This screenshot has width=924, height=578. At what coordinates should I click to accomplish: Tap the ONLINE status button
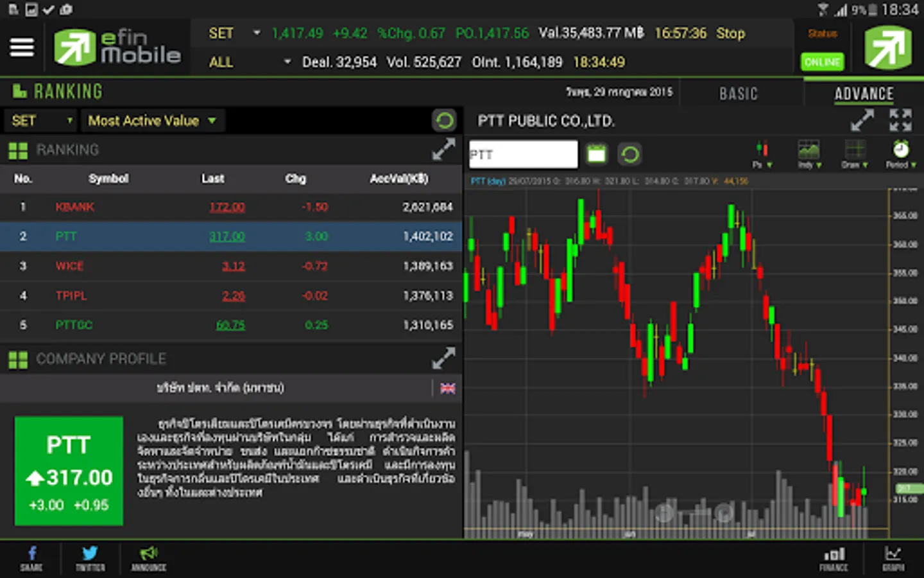click(822, 62)
